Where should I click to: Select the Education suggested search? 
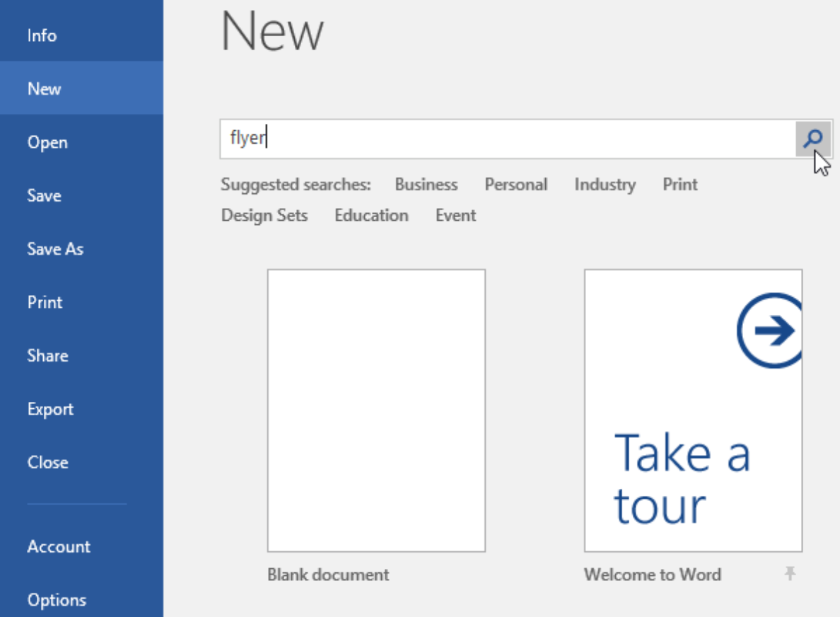tap(371, 215)
